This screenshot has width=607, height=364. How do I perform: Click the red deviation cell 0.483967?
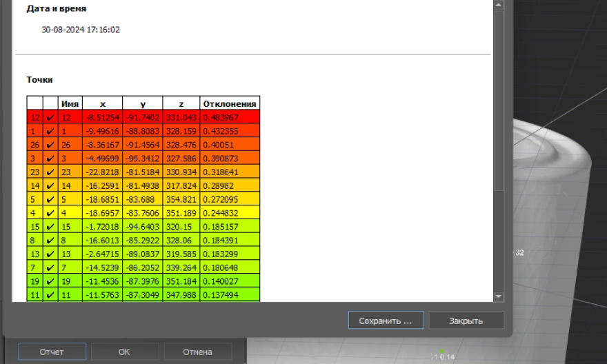click(230, 117)
